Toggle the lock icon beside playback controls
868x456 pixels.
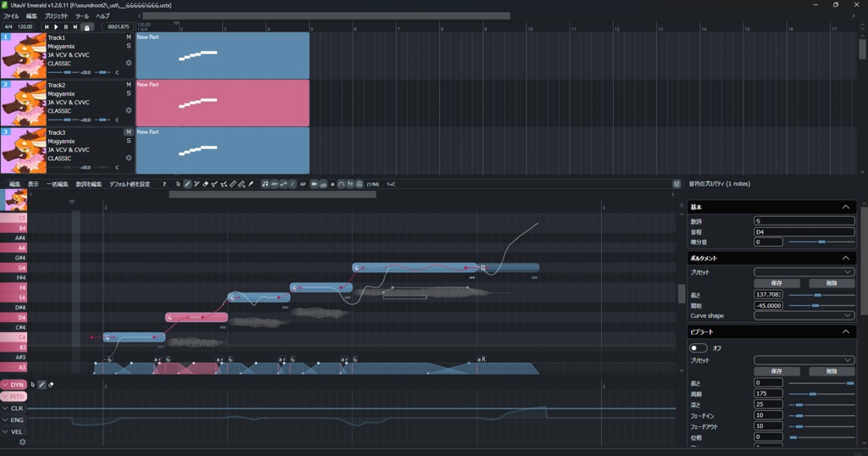pyautogui.click(x=86, y=26)
